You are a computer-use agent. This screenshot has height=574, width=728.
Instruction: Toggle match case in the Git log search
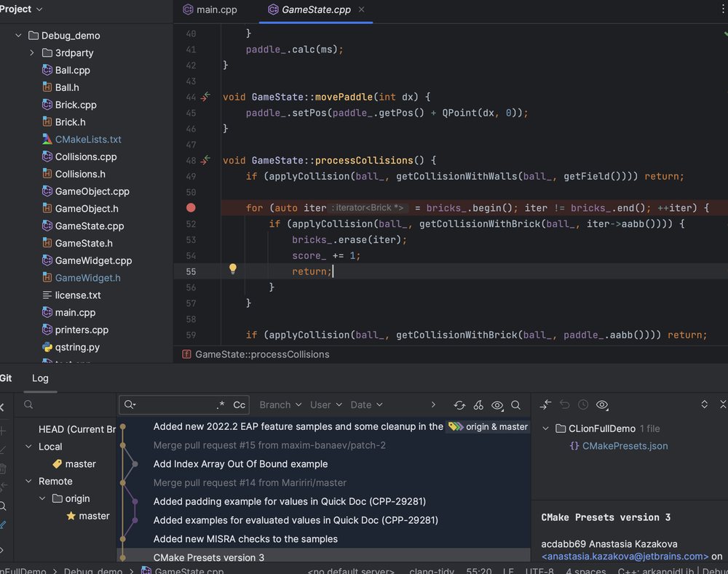click(239, 404)
